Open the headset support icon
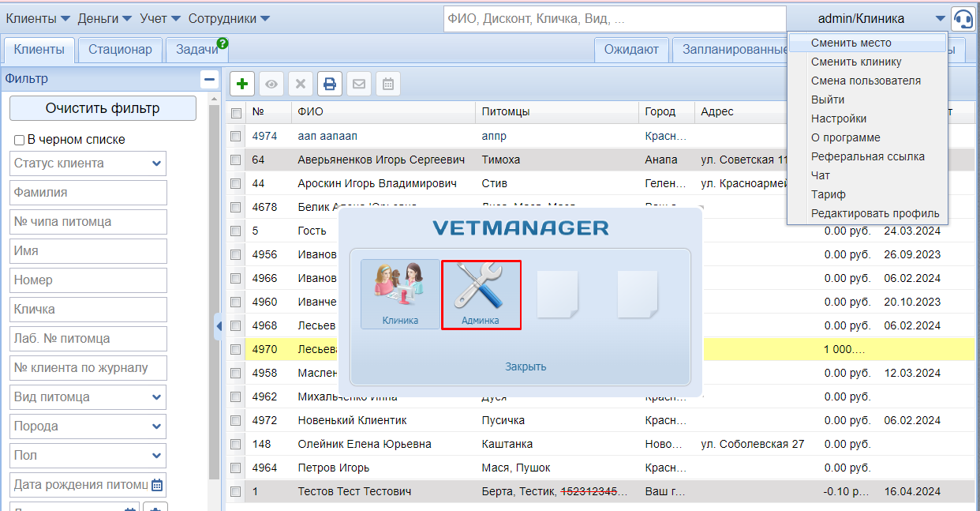 click(x=963, y=18)
